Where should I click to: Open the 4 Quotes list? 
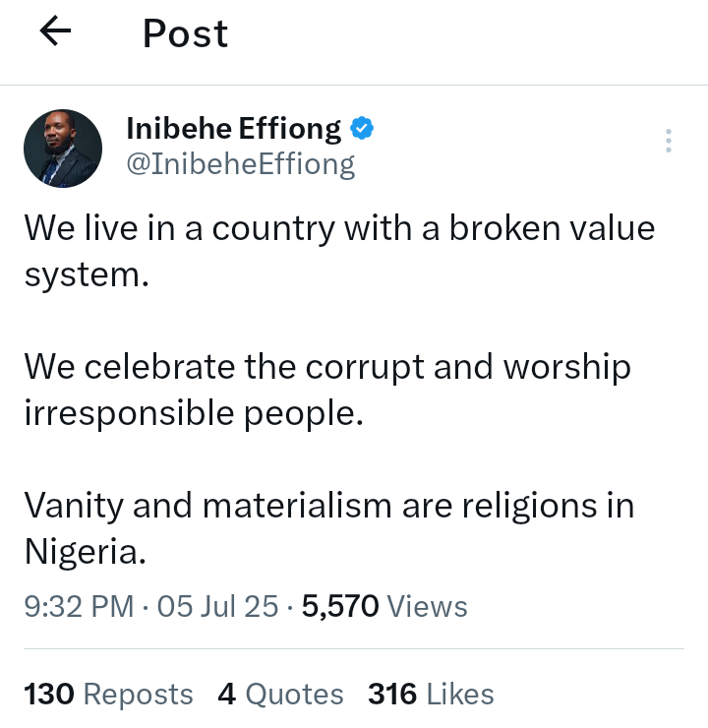tap(280, 694)
